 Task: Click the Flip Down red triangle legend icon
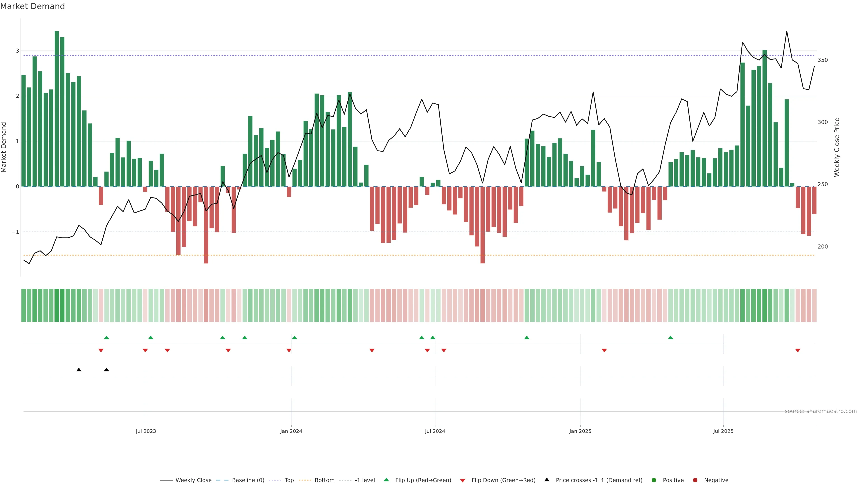tap(463, 480)
